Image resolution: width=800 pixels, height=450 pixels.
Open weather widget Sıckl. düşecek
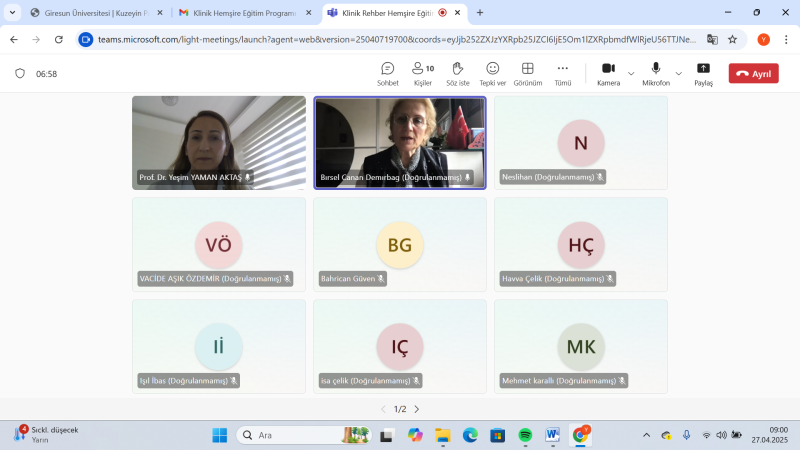click(x=46, y=435)
